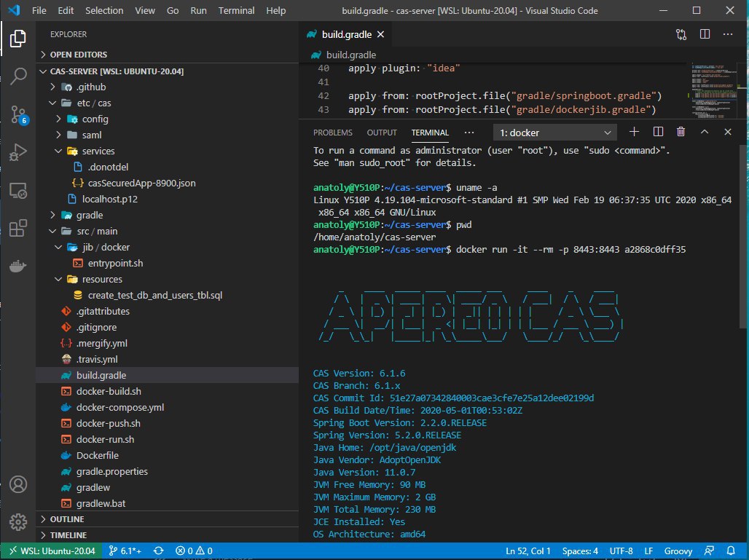Click the Open Changes icon in editor toolbar
749x560 pixels.
[x=681, y=34]
